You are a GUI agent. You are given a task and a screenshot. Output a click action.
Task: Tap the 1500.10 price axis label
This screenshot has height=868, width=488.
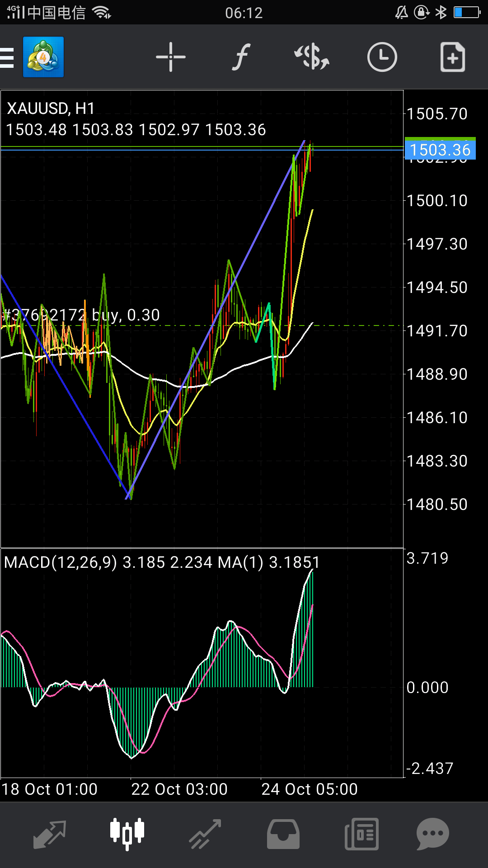437,201
